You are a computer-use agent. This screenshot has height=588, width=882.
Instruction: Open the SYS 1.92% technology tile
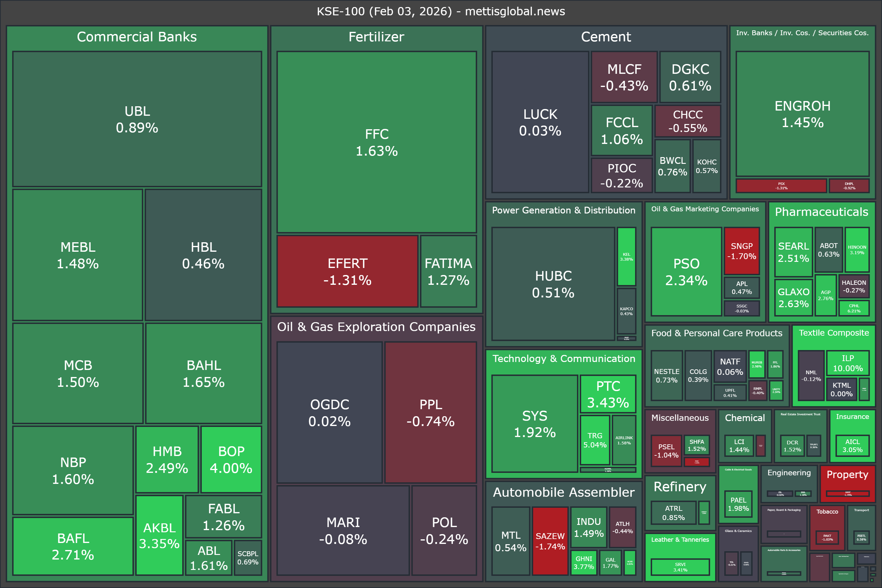534,424
